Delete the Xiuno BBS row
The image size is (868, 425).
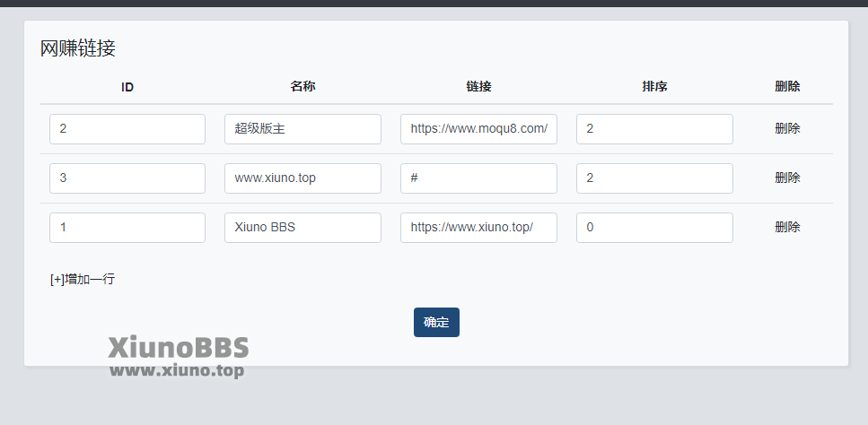pos(787,227)
